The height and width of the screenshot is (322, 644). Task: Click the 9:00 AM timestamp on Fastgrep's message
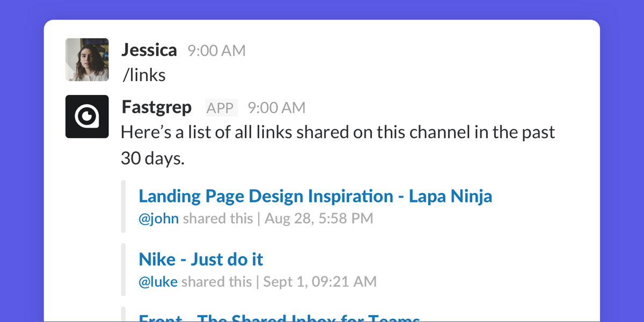[276, 108]
